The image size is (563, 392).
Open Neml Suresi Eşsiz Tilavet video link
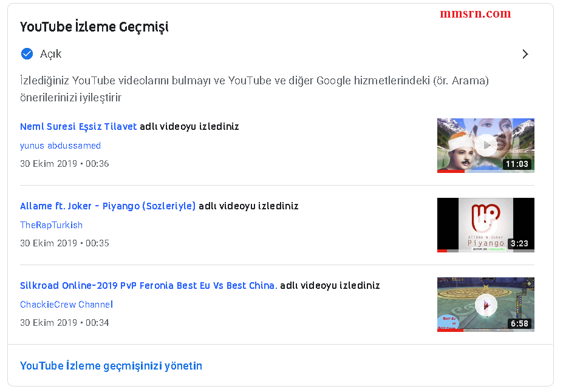coord(78,127)
